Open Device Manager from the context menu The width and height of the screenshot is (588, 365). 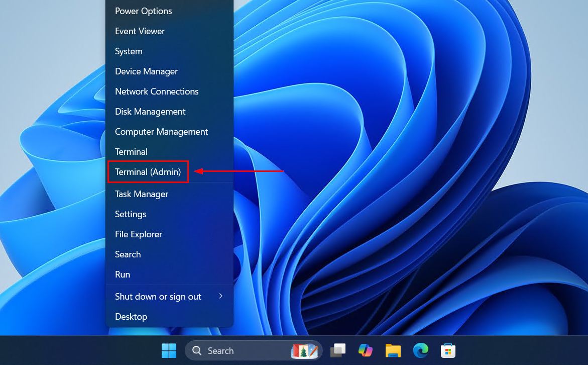pos(146,71)
